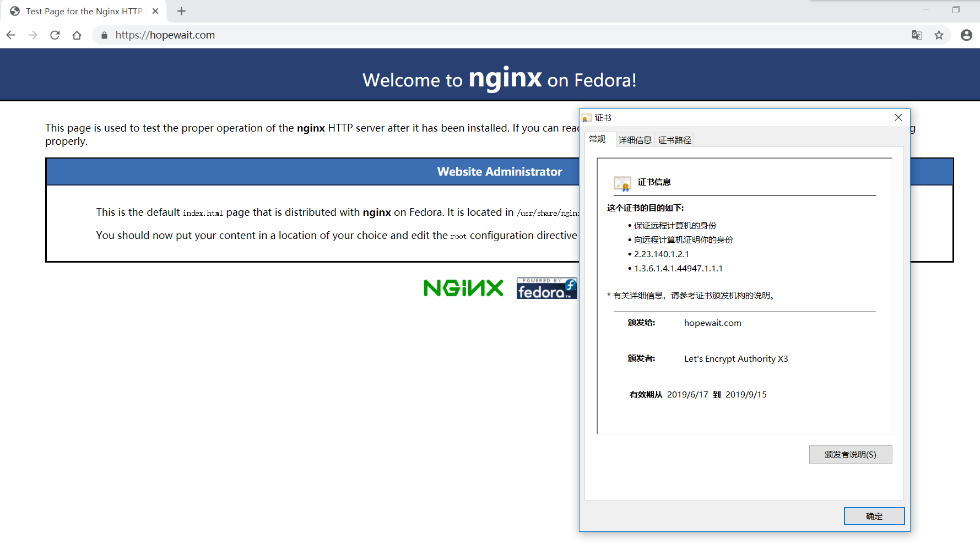Click the NGINX green logo
This screenshot has height=550, width=980.
(x=463, y=288)
